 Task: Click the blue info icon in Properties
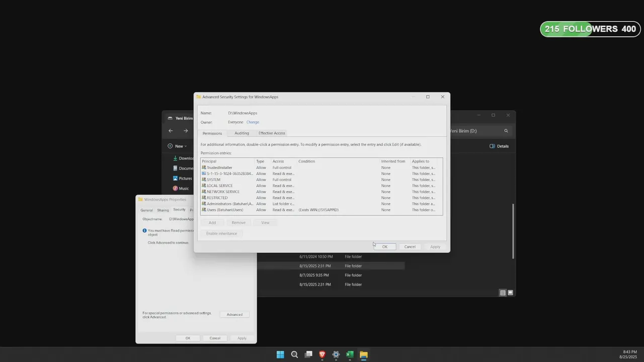coord(145,230)
